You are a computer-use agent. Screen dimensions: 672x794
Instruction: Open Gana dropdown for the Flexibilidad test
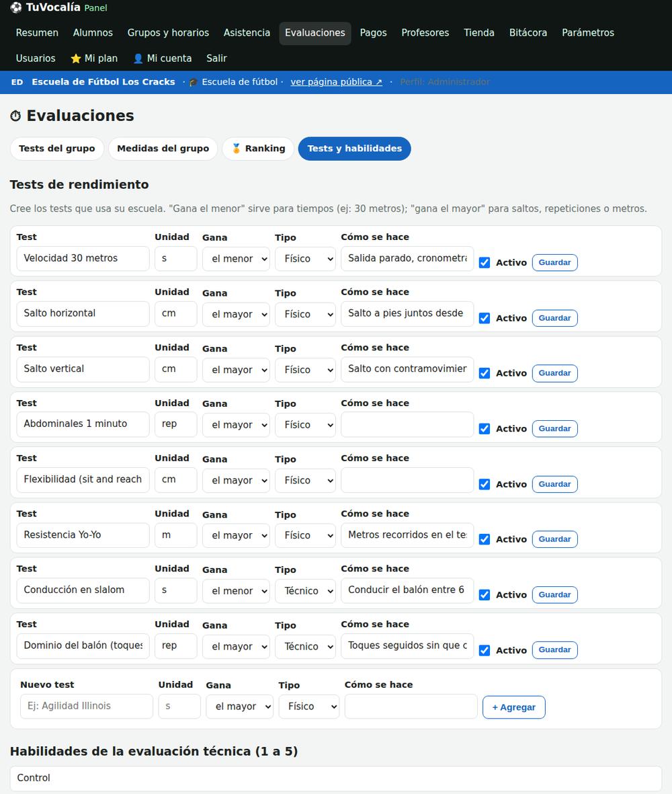point(236,481)
